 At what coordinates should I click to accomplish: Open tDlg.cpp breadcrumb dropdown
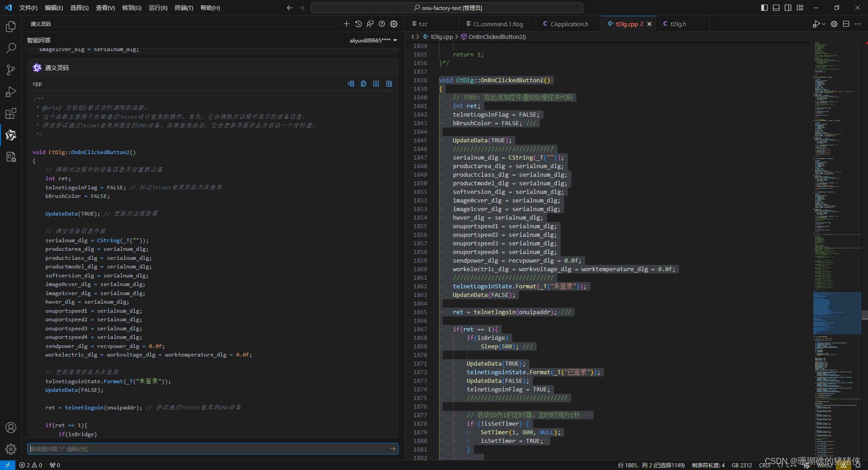pos(441,37)
